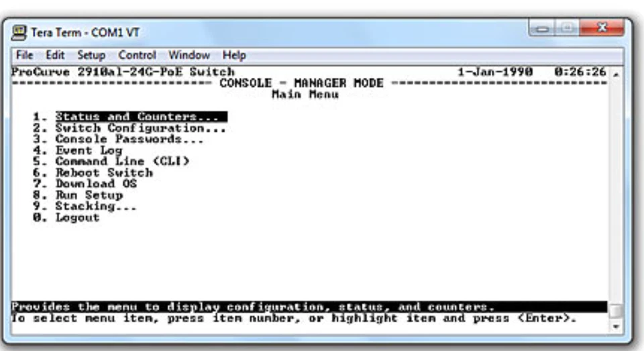Click the scrollbar up arrow
644x351 pixels.
pyautogui.click(x=616, y=74)
